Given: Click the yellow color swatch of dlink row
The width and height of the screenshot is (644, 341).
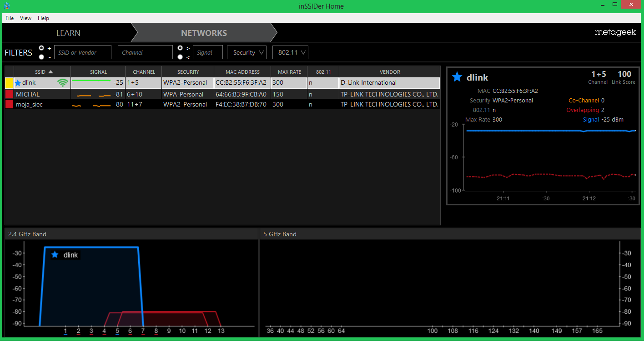Looking at the screenshot, I should tap(9, 83).
